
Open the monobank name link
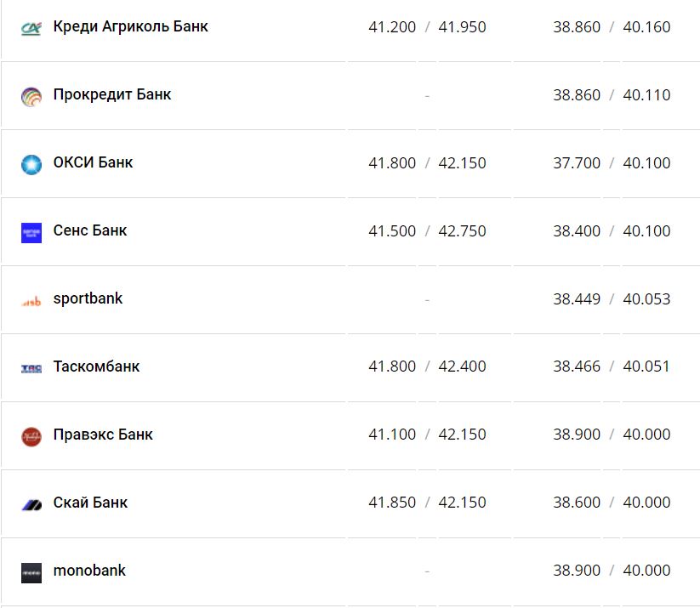[x=89, y=571]
